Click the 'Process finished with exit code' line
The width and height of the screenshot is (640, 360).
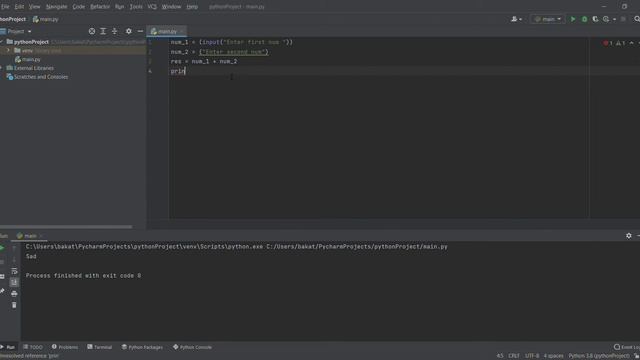83,276
